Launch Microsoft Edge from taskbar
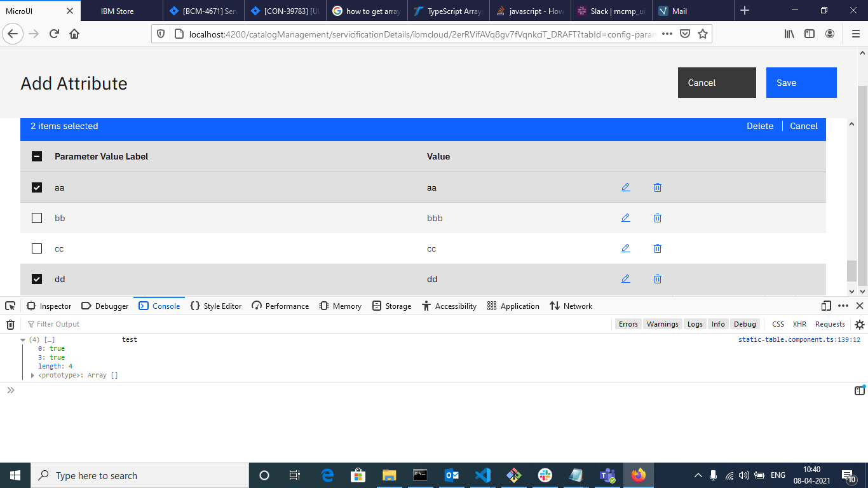 tap(327, 475)
